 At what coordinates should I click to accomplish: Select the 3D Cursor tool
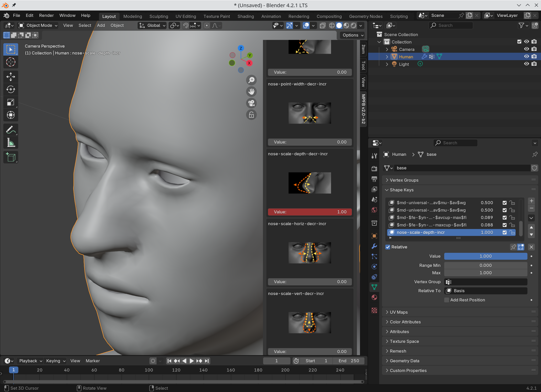(10, 62)
